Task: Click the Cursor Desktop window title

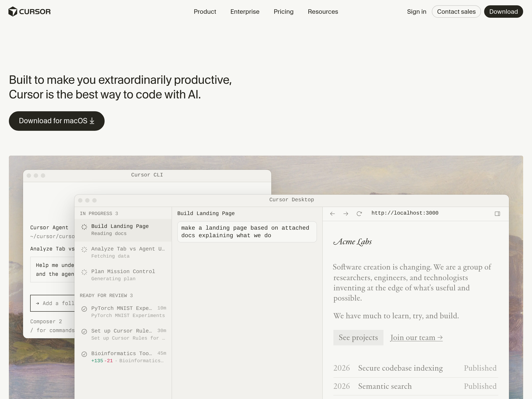Action: click(x=291, y=200)
